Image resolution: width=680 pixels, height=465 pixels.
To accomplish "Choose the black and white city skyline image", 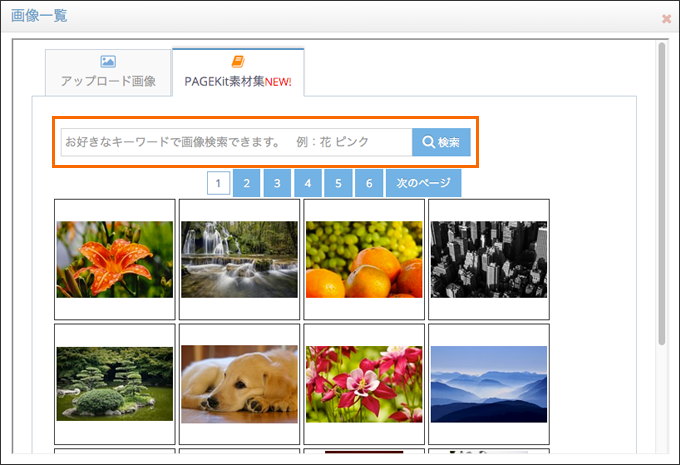I will coord(489,259).
